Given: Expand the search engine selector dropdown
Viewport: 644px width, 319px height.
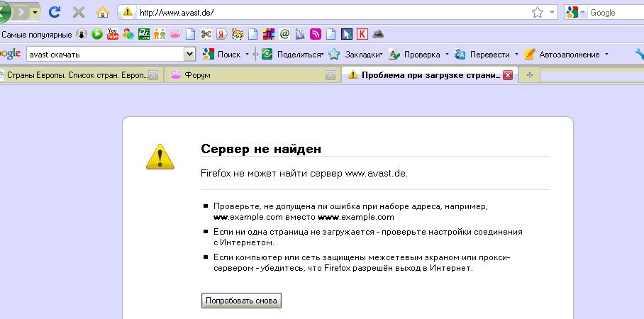Looking at the screenshot, I should coord(577,12).
